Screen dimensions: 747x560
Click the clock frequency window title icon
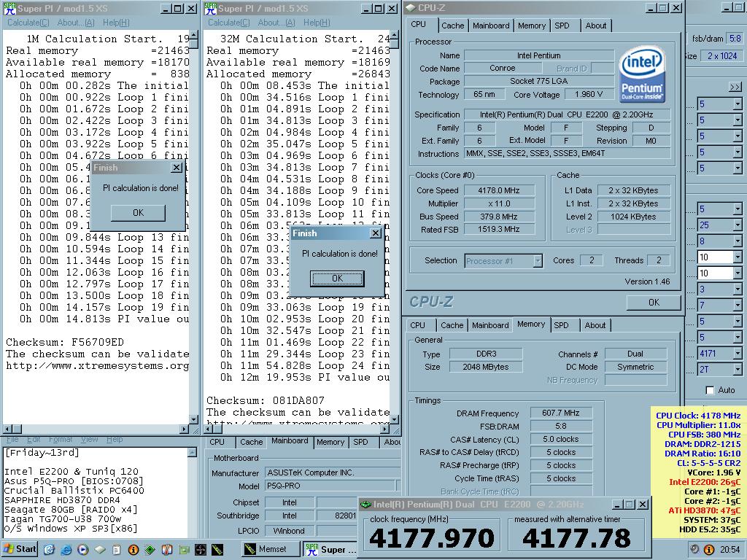click(x=365, y=505)
